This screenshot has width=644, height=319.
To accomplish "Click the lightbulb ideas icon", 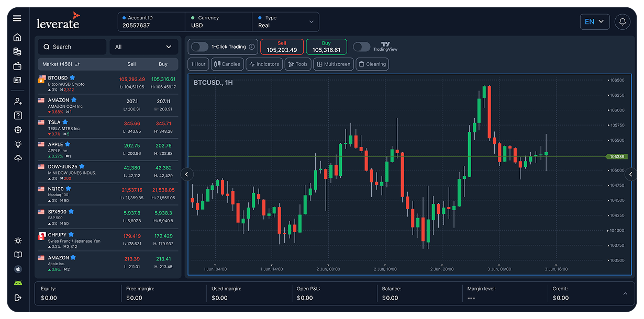I will (x=18, y=144).
